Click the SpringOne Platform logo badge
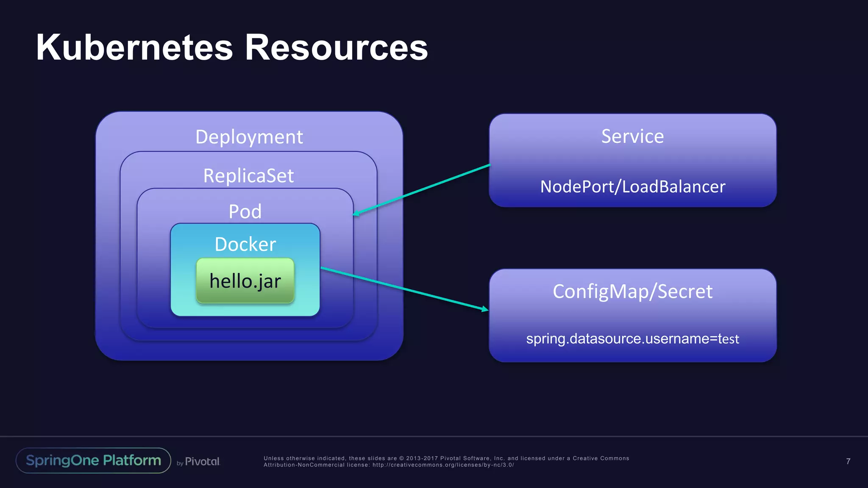The width and height of the screenshot is (868, 488). (x=93, y=460)
